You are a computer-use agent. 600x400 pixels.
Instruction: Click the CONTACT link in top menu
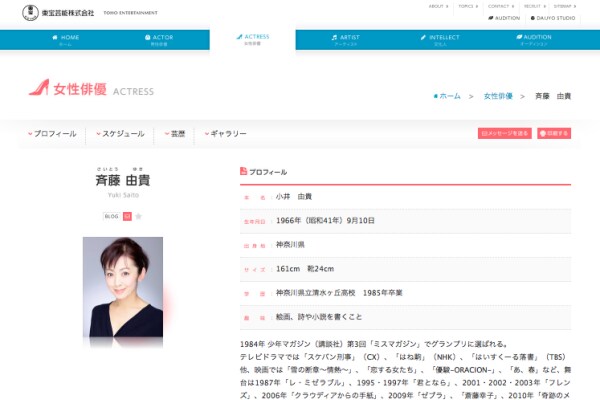tap(501, 6)
